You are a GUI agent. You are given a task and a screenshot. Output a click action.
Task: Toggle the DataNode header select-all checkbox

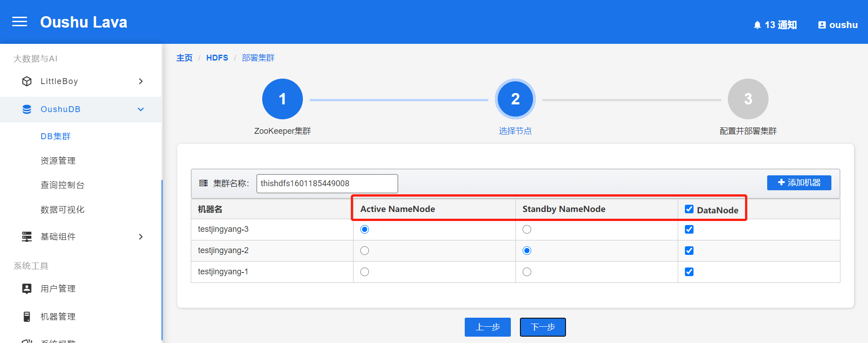689,209
